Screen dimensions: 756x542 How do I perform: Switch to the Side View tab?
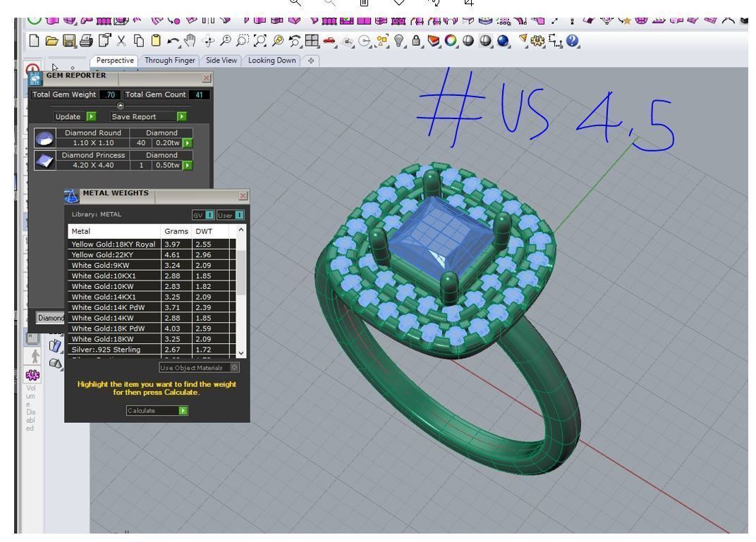[221, 60]
